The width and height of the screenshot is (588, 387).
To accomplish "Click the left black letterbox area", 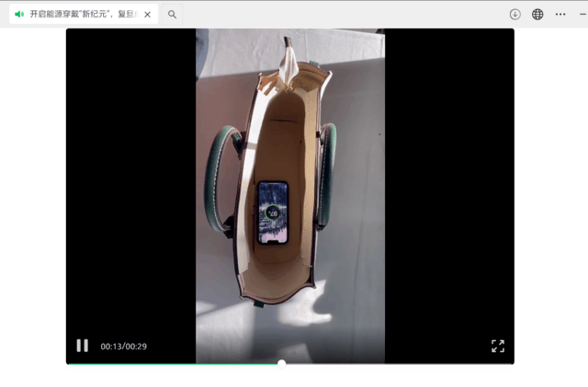I will [129, 184].
